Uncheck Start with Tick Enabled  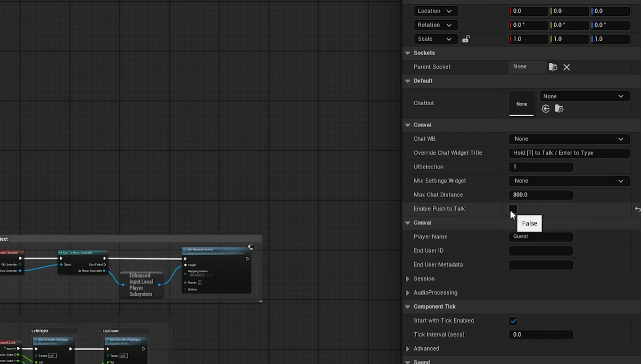click(513, 321)
